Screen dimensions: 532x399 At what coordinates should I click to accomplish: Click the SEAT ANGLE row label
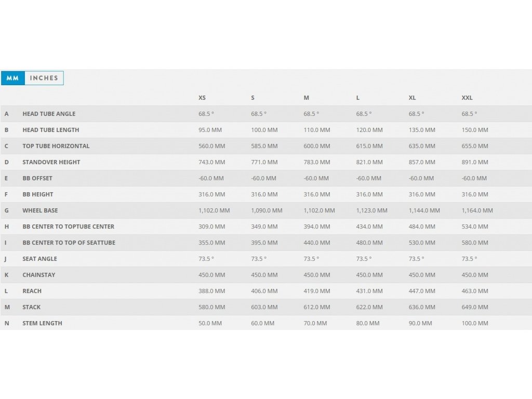pyautogui.click(x=40, y=259)
